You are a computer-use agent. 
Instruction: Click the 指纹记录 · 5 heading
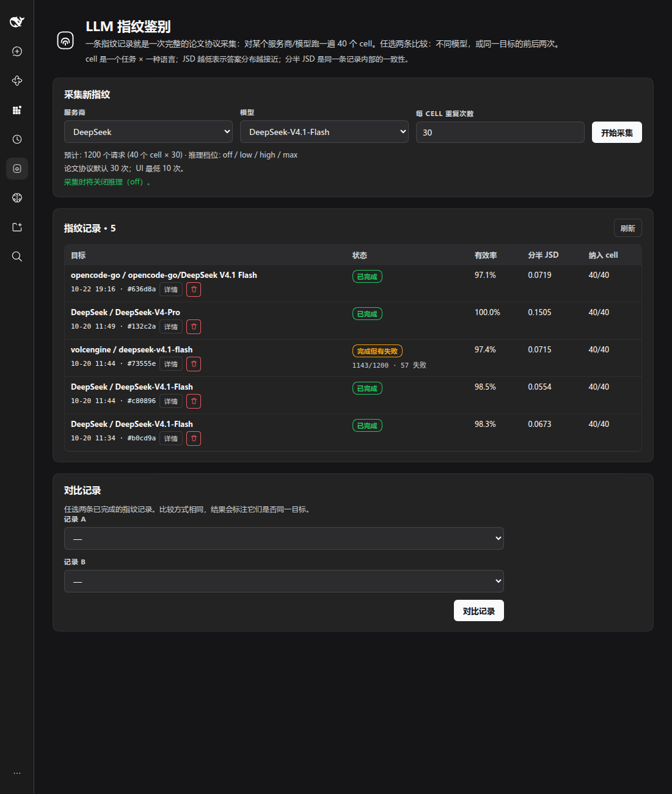point(90,228)
